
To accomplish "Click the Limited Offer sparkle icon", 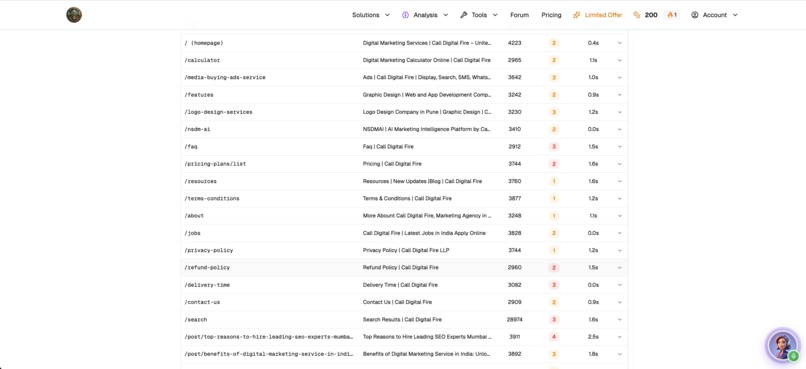I will [x=577, y=15].
